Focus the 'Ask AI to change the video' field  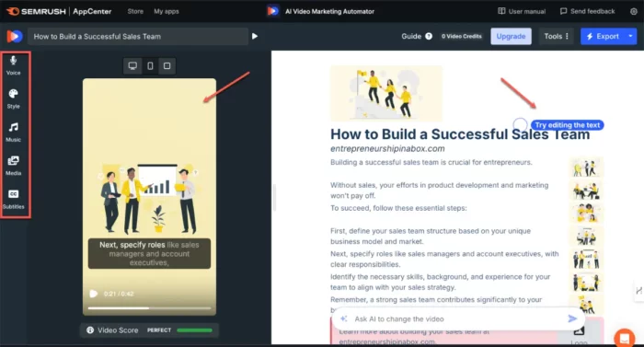458,319
